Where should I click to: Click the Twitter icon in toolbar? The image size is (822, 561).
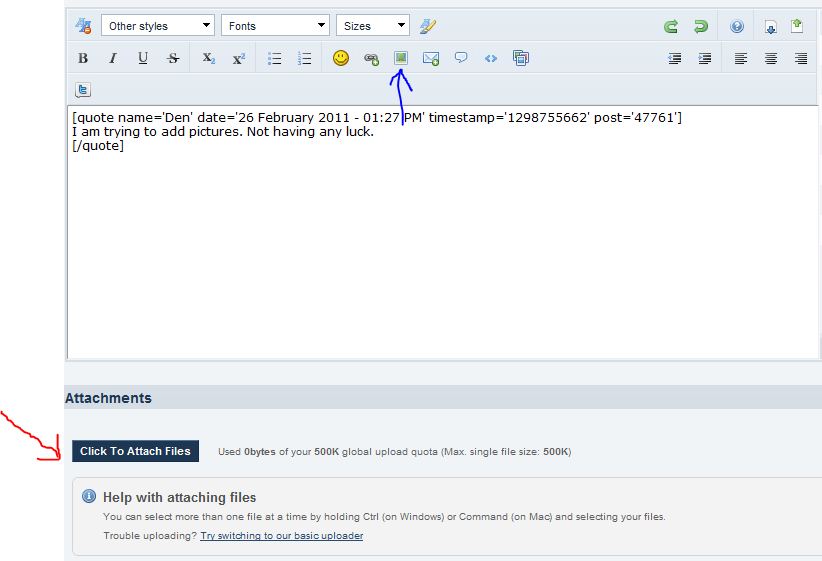[83, 90]
